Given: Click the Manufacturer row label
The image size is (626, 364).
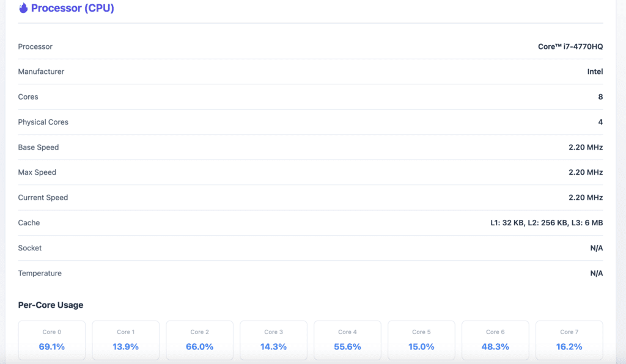Looking at the screenshot, I should (41, 71).
